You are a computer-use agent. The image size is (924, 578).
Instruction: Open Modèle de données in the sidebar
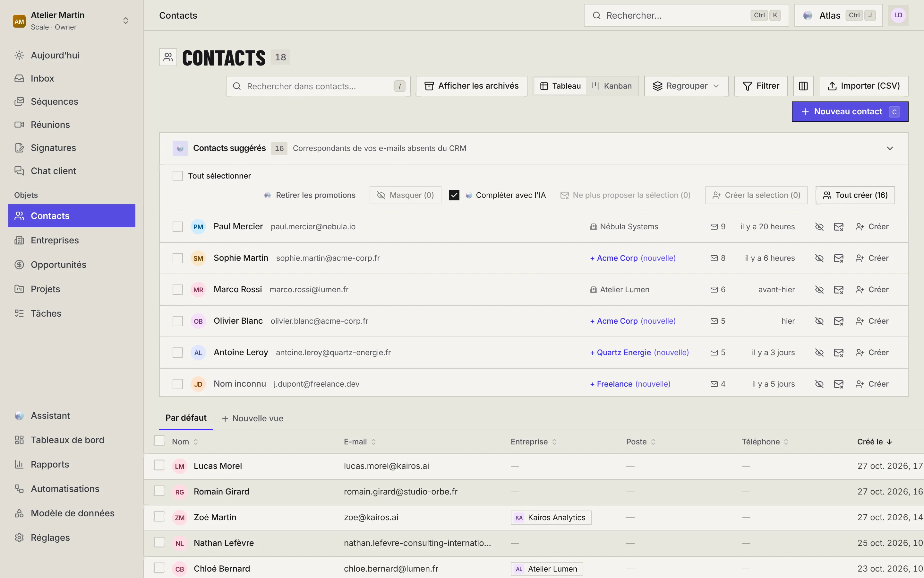72,513
